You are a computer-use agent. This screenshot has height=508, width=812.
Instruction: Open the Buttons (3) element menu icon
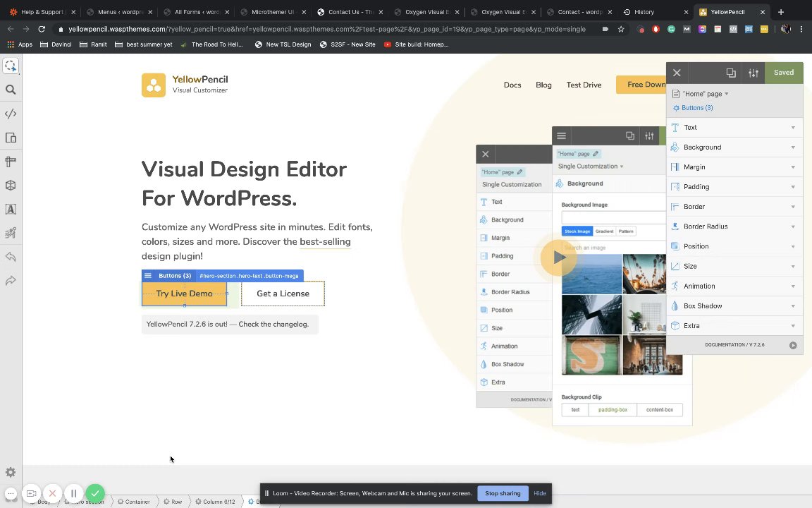coord(148,276)
